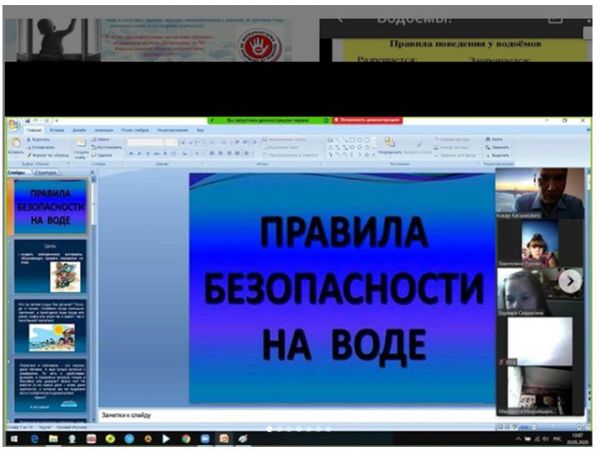600x450 pixels.
Task: Click the Вставить paste icon in ribbon
Action: pyautogui.click(x=15, y=146)
